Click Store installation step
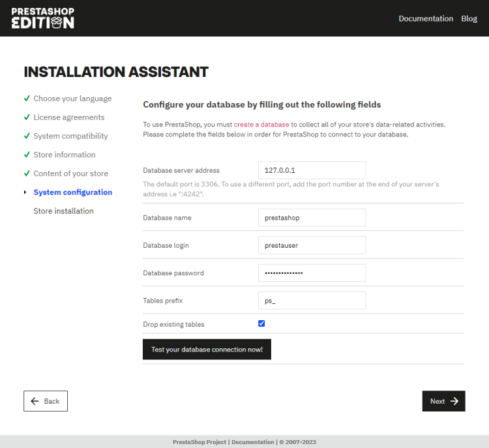Viewport: 489px width, 448px height. coord(64,211)
